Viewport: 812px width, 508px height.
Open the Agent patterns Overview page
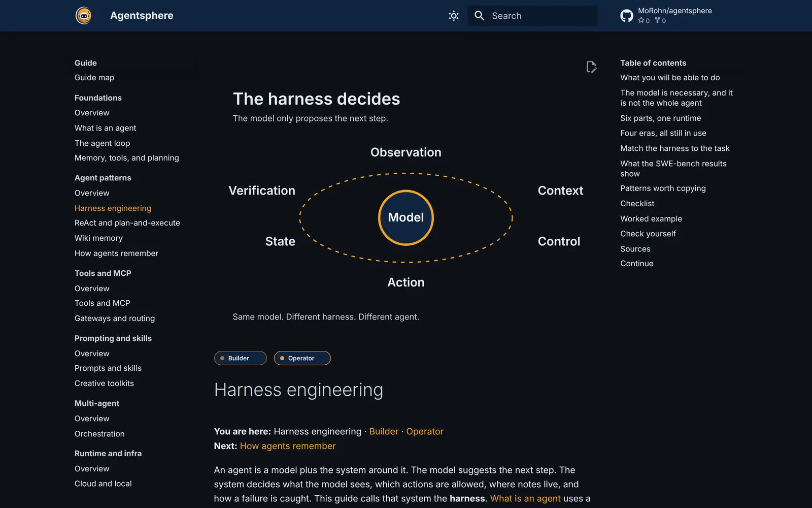tap(92, 193)
